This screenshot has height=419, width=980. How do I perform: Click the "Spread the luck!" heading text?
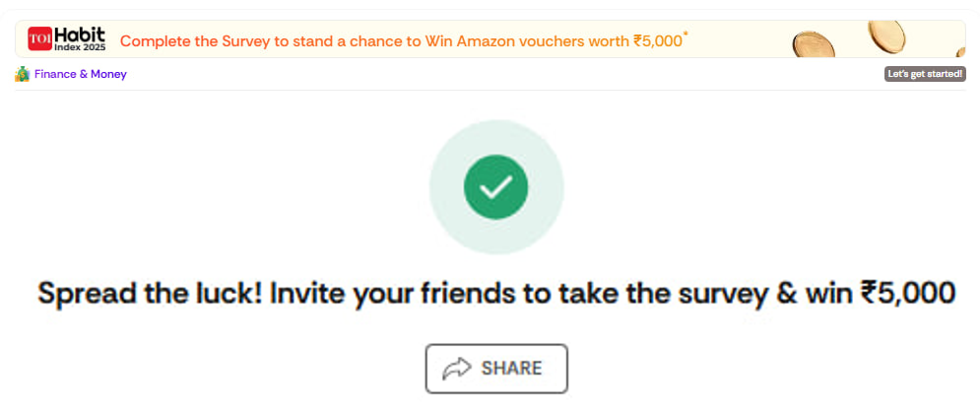point(149,293)
